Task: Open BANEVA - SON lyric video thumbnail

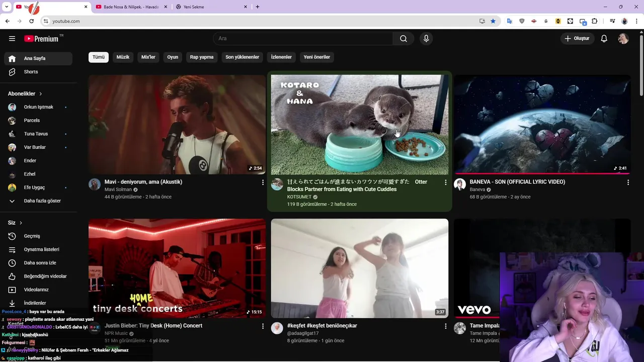Action: (x=542, y=125)
